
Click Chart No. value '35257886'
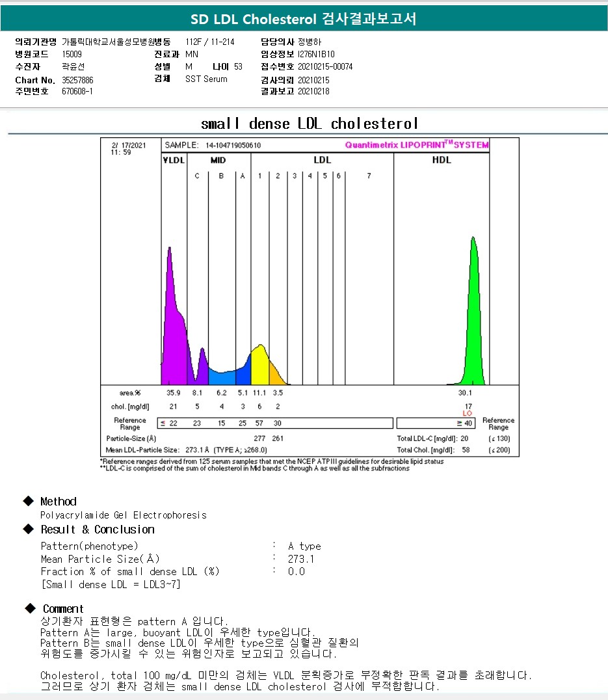point(77,81)
